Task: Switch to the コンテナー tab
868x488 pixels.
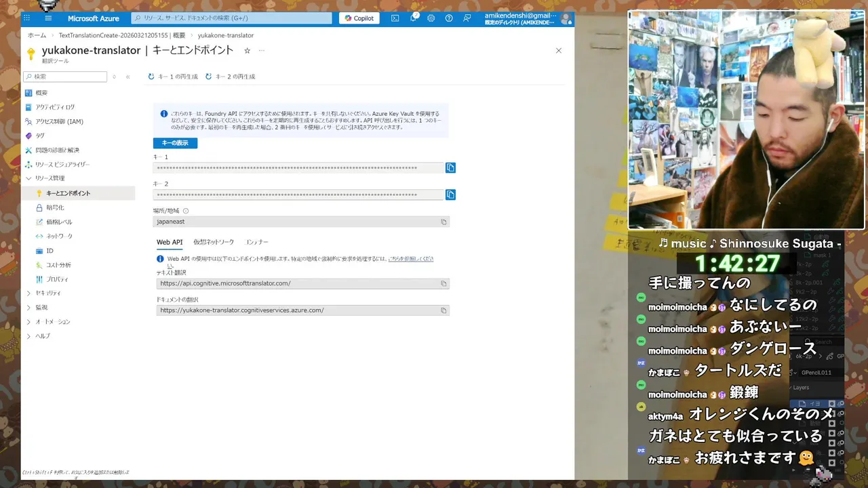Action: tap(257, 242)
